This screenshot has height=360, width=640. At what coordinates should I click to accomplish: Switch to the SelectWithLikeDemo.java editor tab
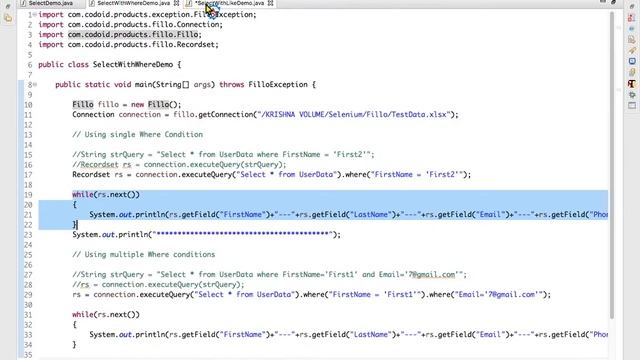point(229,3)
